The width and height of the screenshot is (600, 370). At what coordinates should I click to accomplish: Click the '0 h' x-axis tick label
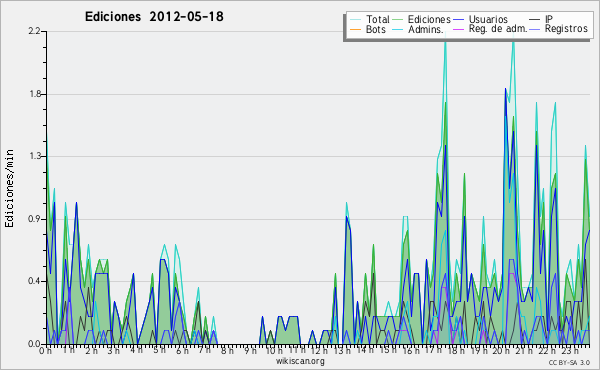[45, 351]
